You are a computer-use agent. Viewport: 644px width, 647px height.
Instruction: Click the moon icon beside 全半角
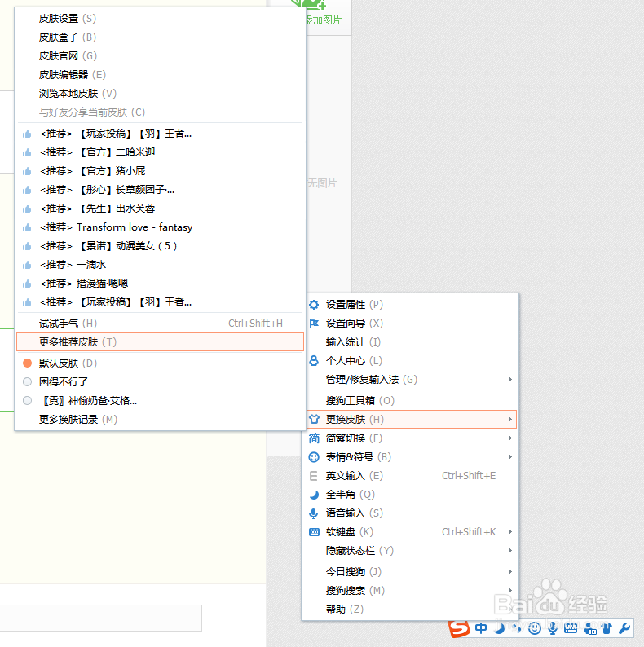(x=314, y=495)
